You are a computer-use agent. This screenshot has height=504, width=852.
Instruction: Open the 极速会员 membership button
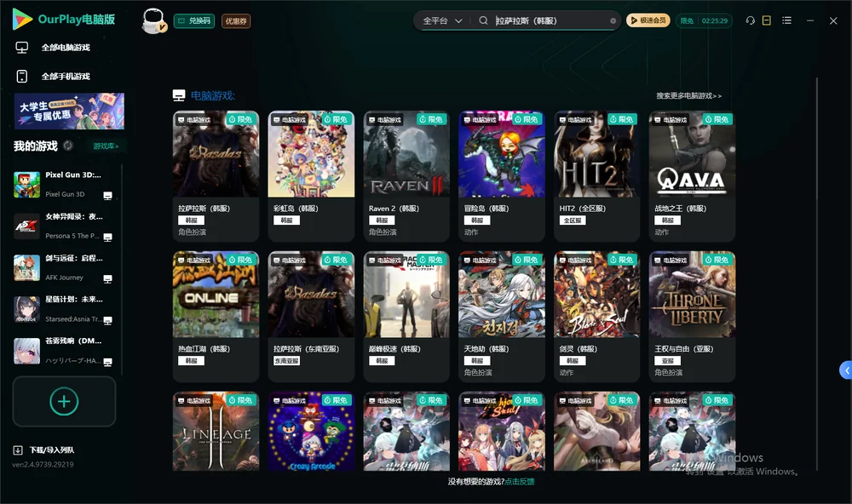click(x=648, y=20)
